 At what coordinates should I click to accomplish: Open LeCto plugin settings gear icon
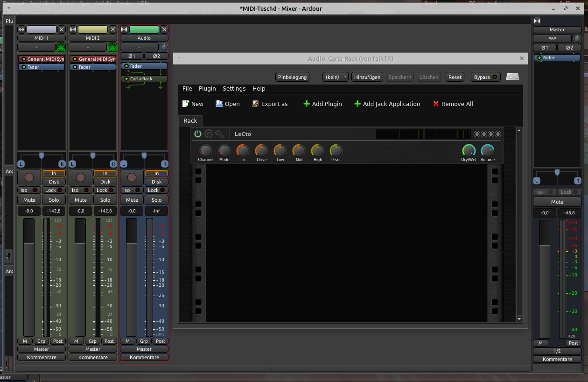click(x=209, y=134)
